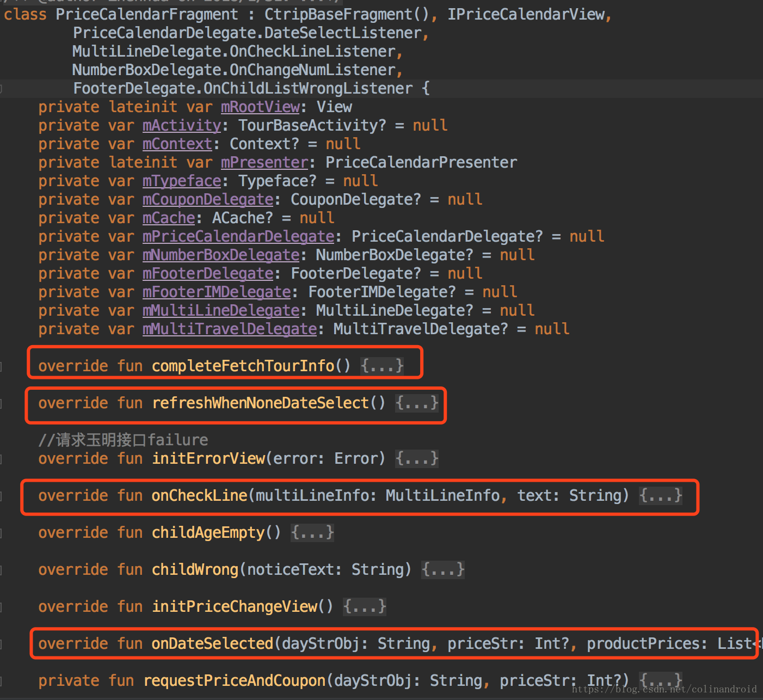Click the onCheckLine function name
This screenshot has height=700, width=763.
click(x=199, y=495)
